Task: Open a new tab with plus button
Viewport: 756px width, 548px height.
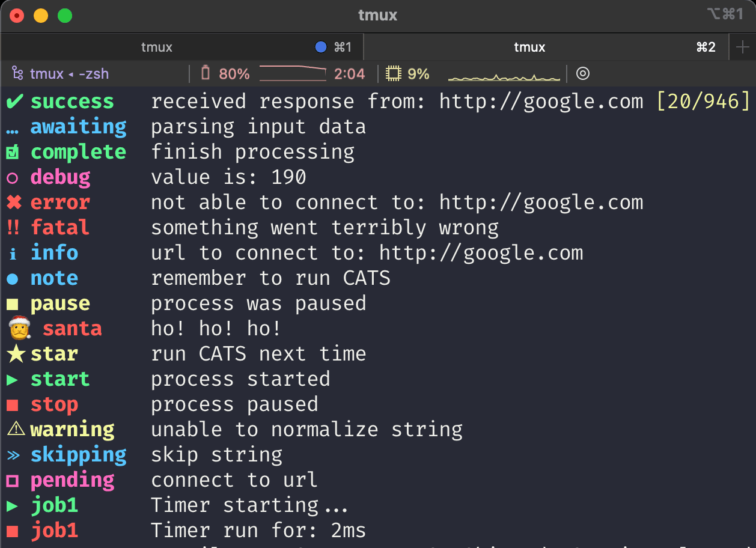Action: pyautogui.click(x=743, y=47)
